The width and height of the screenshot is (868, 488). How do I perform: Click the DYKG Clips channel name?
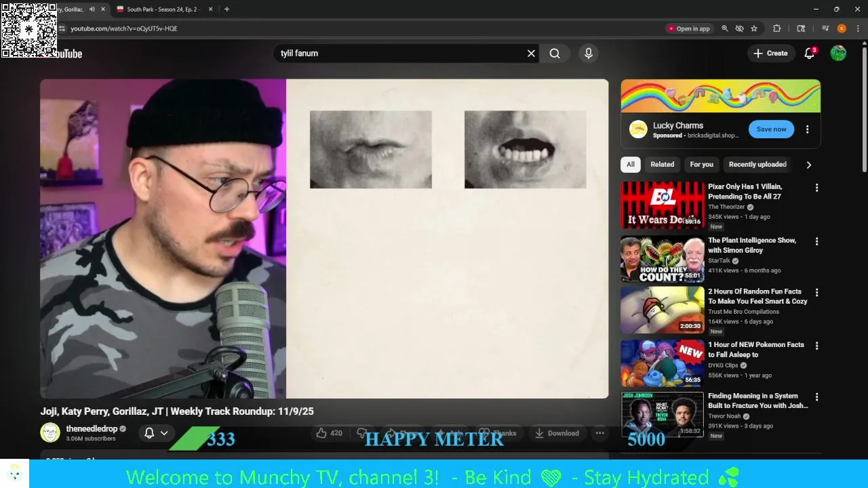coord(723,365)
